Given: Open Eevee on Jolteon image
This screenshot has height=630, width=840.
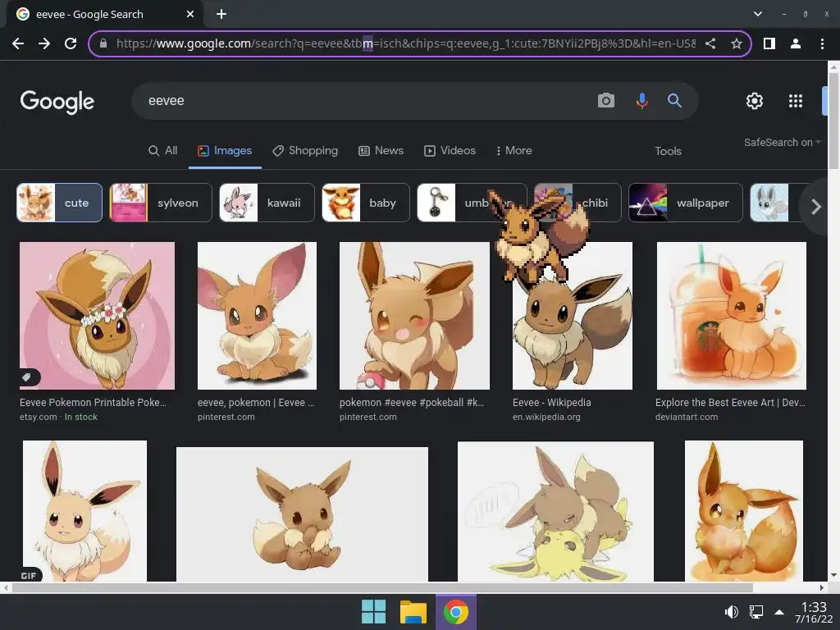Looking at the screenshot, I should coord(555,512).
